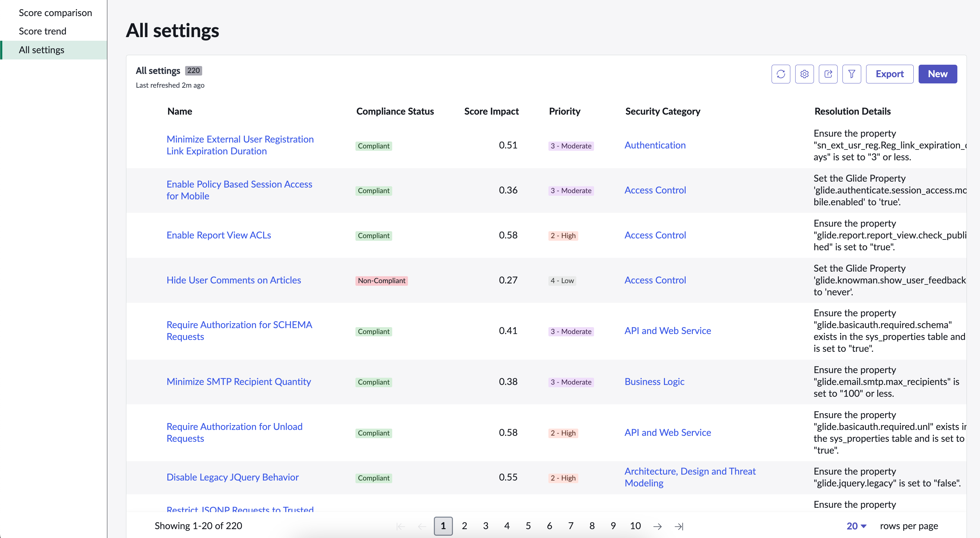Select All settings in sidebar
Viewport: 980px width, 538px height.
tap(53, 50)
